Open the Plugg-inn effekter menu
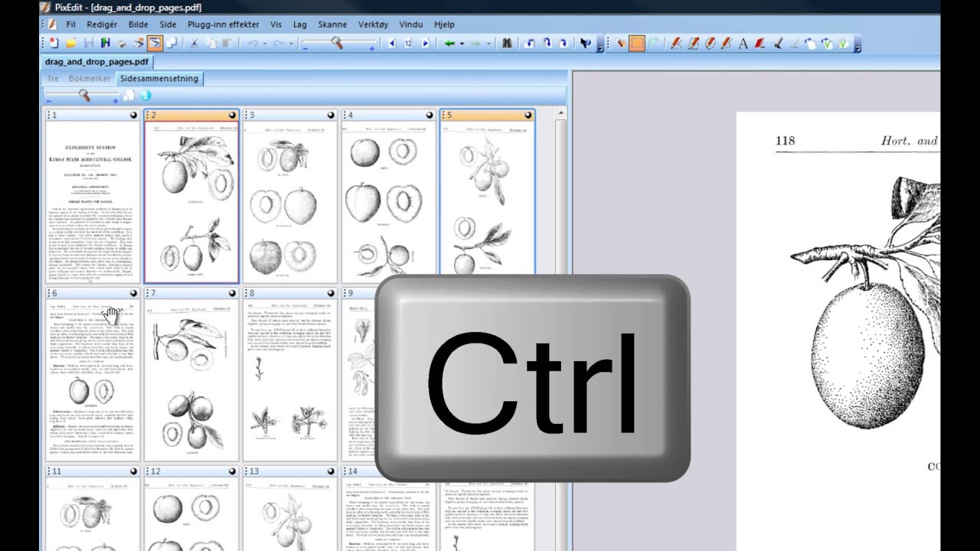The width and height of the screenshot is (980, 551). [224, 24]
